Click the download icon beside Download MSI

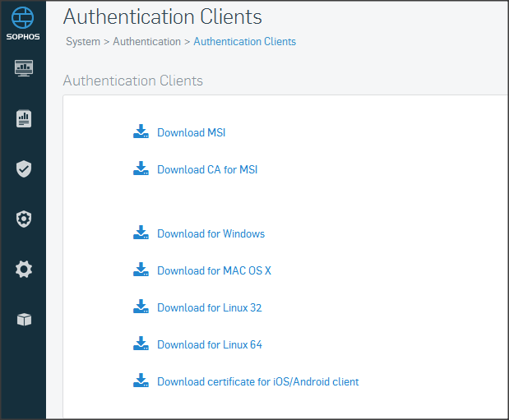pos(141,132)
